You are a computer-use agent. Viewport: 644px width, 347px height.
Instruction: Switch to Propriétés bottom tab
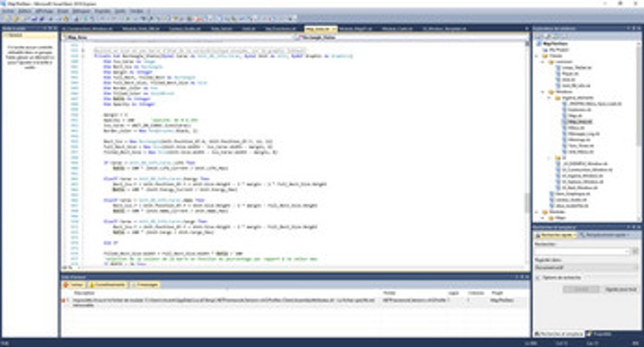click(x=600, y=334)
